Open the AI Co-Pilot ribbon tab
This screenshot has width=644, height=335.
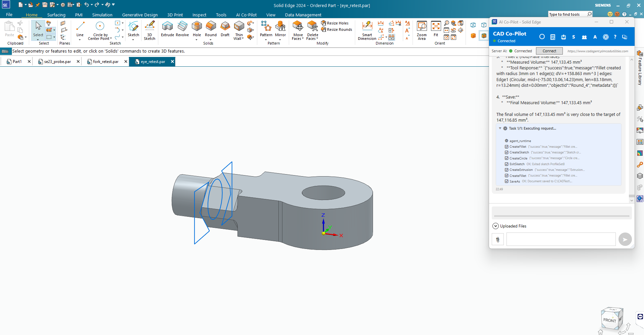point(246,15)
